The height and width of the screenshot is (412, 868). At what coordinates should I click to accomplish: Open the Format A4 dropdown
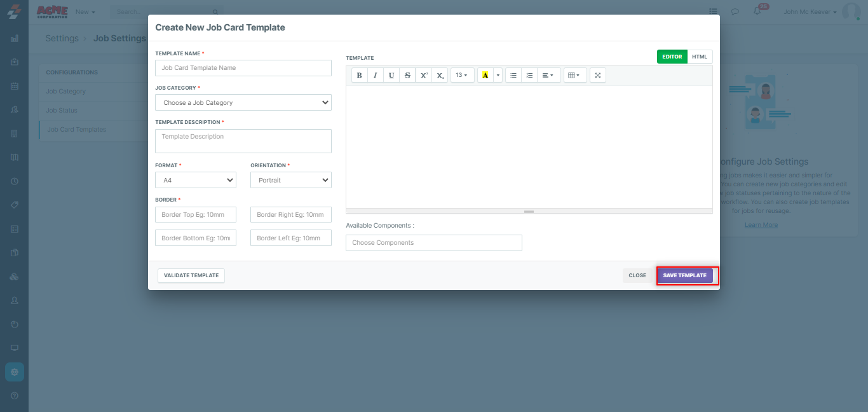[196, 180]
